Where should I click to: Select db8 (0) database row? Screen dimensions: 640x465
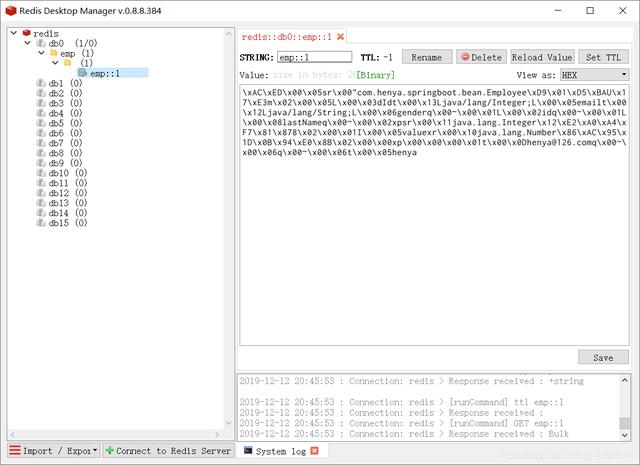pyautogui.click(x=65, y=153)
